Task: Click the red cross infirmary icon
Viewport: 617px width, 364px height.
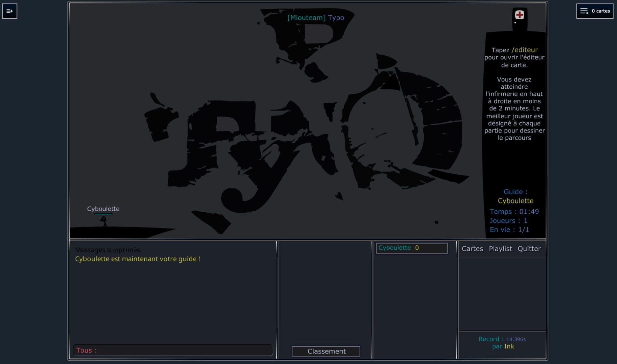Action: point(519,15)
